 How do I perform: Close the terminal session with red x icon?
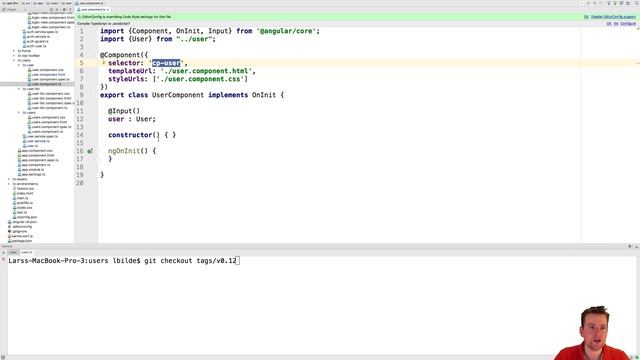[4, 259]
